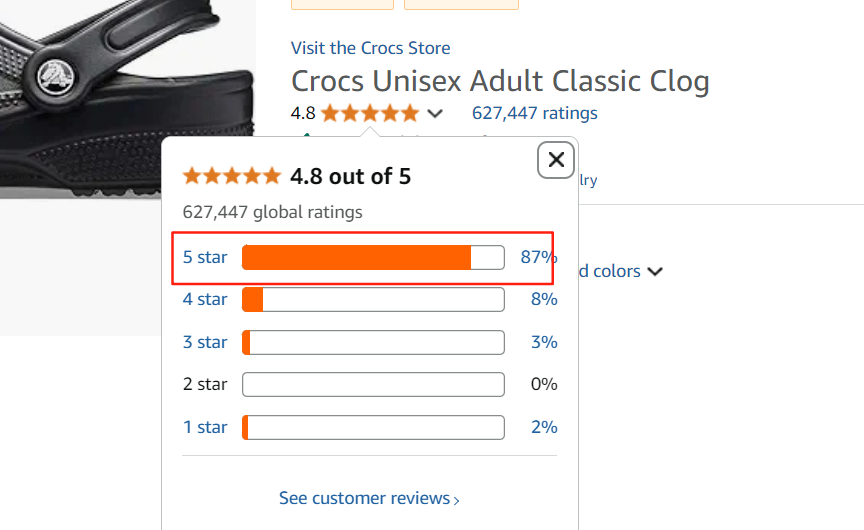This screenshot has height=530, width=864.
Task: Show 1 star reviews
Action: point(205,427)
